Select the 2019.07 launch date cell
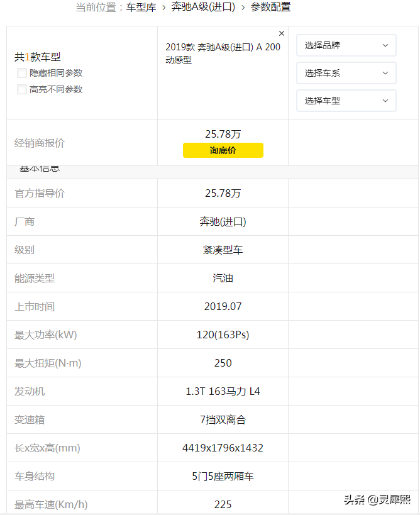The height and width of the screenshot is (515, 420). coord(223,307)
